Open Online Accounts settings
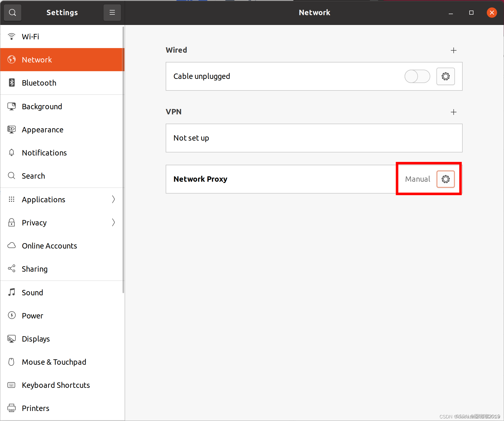This screenshot has height=421, width=504. tap(49, 246)
